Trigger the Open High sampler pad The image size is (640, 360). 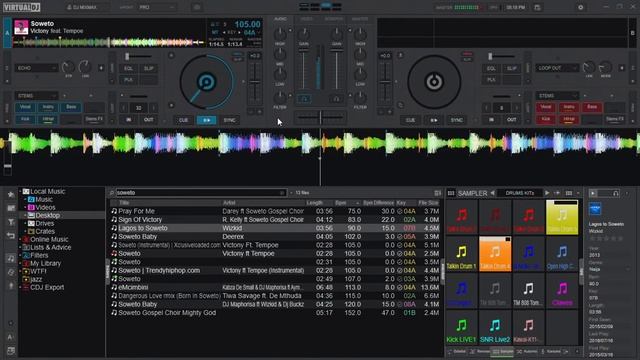(x=562, y=254)
